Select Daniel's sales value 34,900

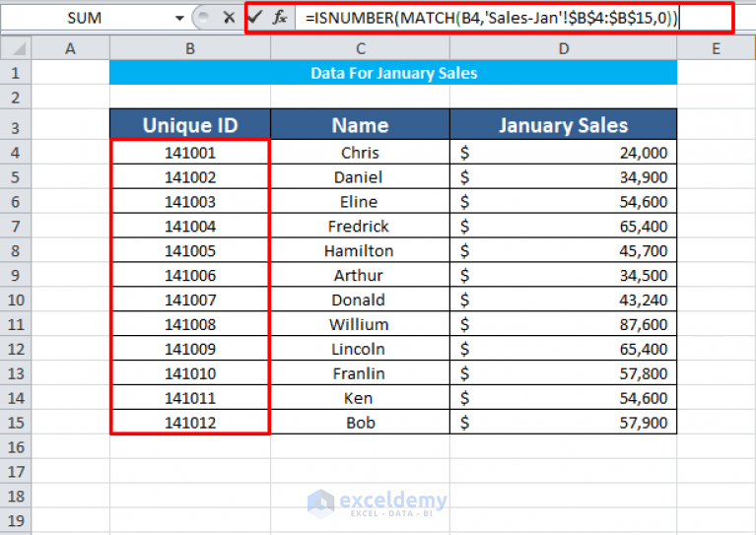point(563,177)
